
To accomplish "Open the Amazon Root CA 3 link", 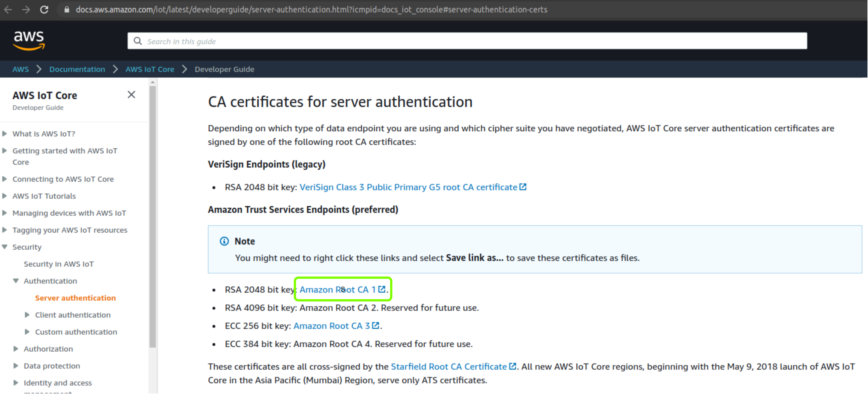I will pos(331,326).
